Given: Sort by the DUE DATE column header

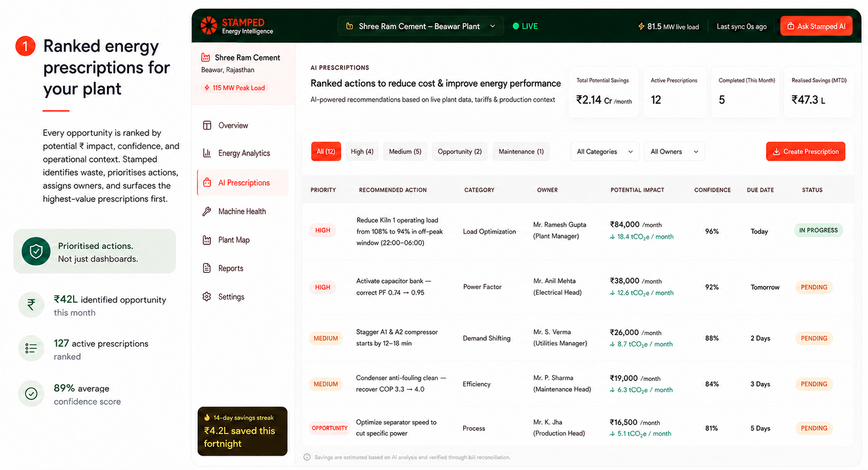Looking at the screenshot, I should pyautogui.click(x=760, y=190).
